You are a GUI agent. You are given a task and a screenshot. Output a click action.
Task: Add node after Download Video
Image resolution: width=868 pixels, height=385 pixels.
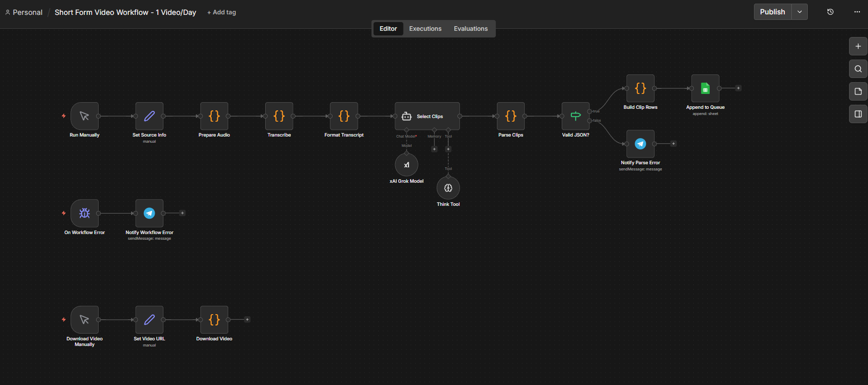click(x=247, y=320)
